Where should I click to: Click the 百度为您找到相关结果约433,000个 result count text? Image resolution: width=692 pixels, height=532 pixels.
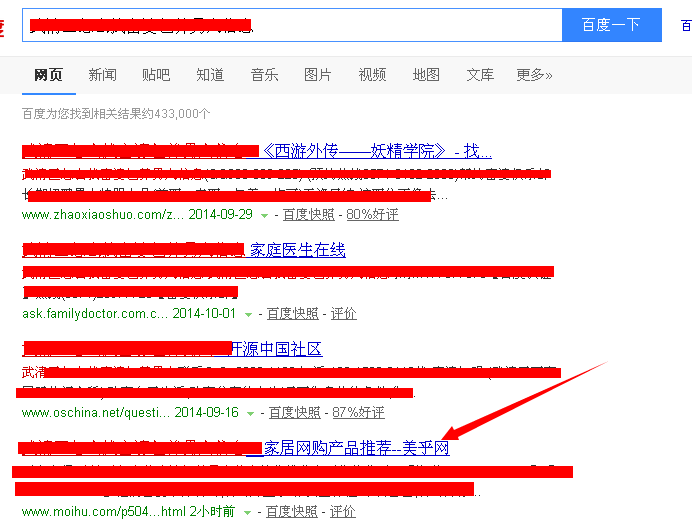[116, 114]
